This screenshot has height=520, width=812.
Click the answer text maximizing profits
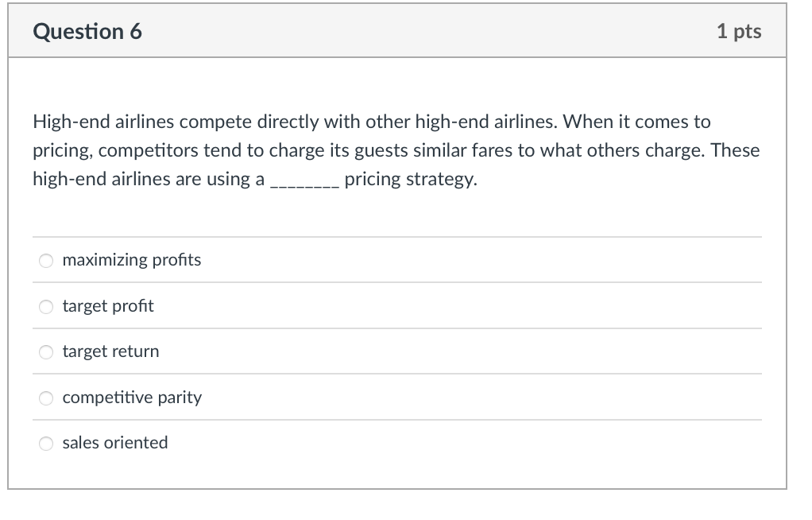[131, 259]
